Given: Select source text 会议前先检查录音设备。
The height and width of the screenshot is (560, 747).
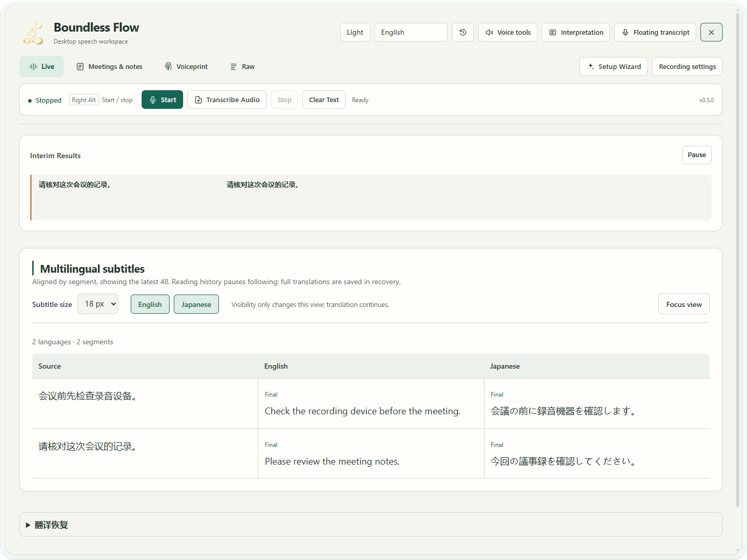Looking at the screenshot, I should point(88,396).
